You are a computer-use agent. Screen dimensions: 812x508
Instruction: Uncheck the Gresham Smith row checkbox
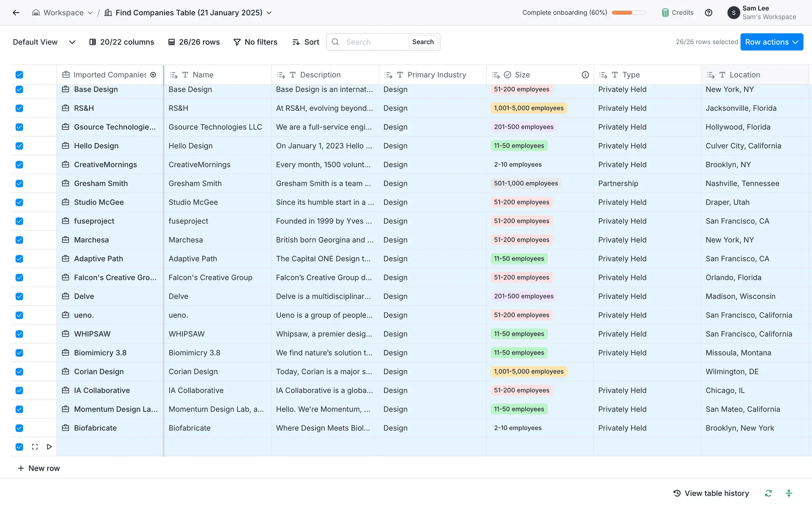[19, 183]
